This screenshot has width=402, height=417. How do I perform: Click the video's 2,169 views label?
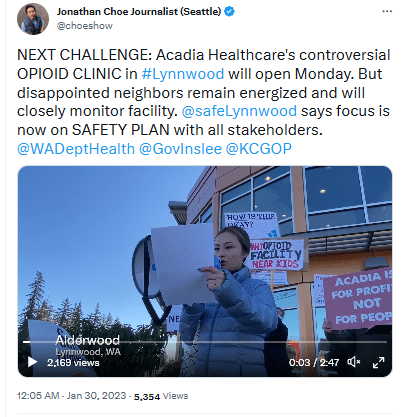(73, 362)
